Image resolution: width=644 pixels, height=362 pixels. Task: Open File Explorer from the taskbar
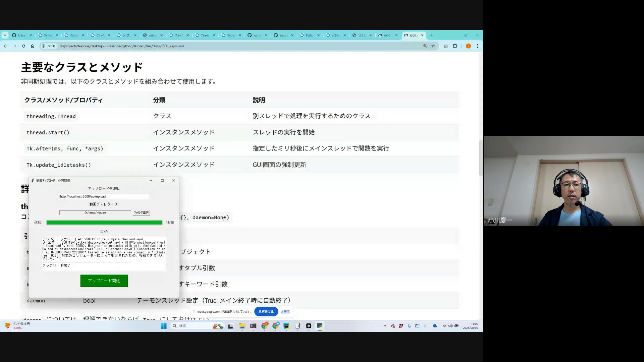coord(242,326)
